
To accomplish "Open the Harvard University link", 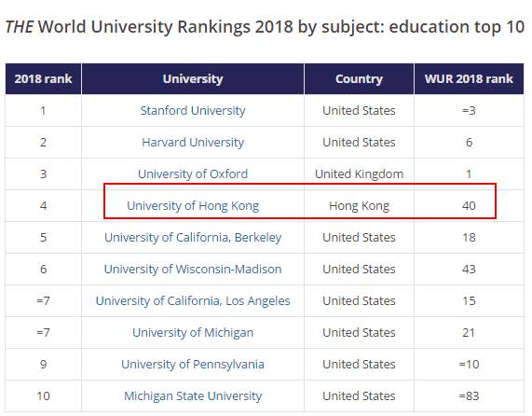I will click(x=193, y=143).
